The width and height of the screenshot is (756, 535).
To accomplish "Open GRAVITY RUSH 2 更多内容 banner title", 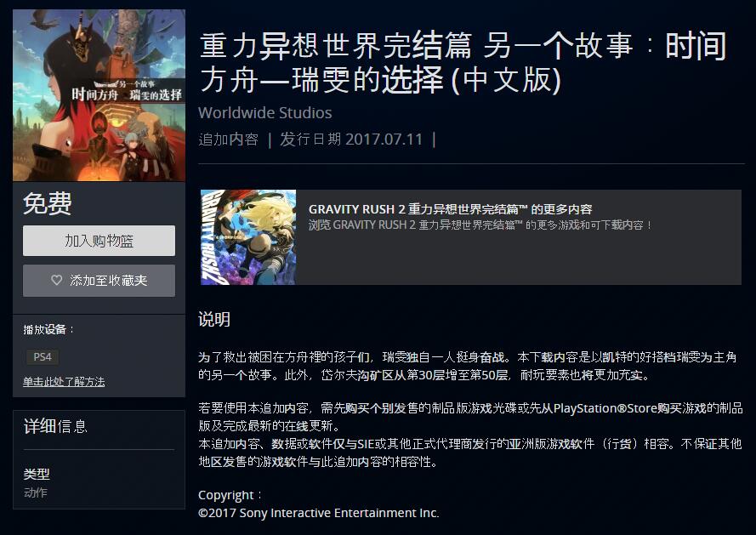I will [x=451, y=209].
